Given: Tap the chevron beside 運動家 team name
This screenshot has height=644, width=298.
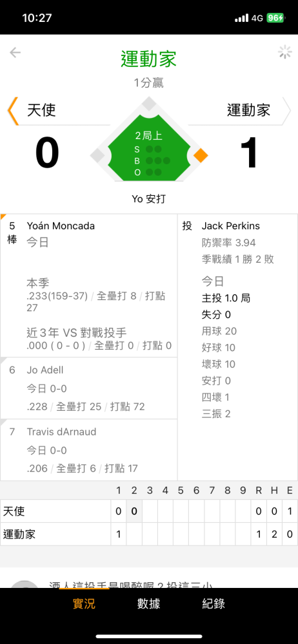Looking at the screenshot, I should tap(286, 111).
